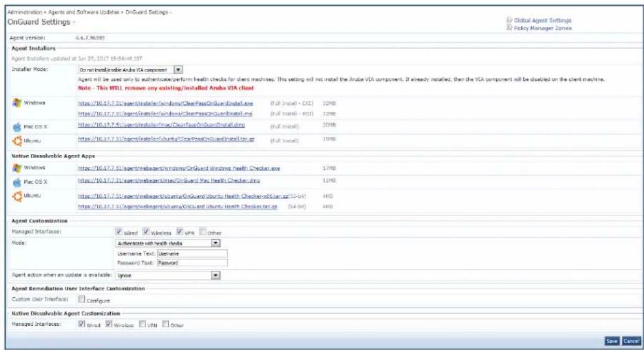Click the Username Text input field
This screenshot has height=350, width=644.
(192, 253)
